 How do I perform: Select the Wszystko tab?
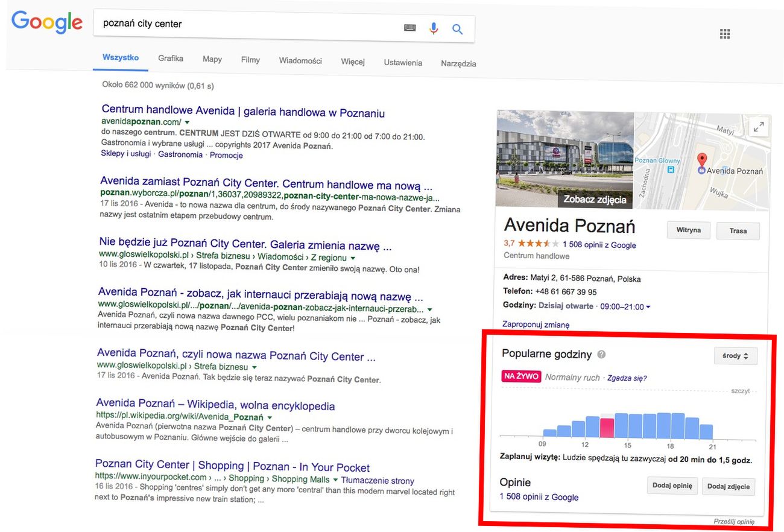pyautogui.click(x=121, y=58)
